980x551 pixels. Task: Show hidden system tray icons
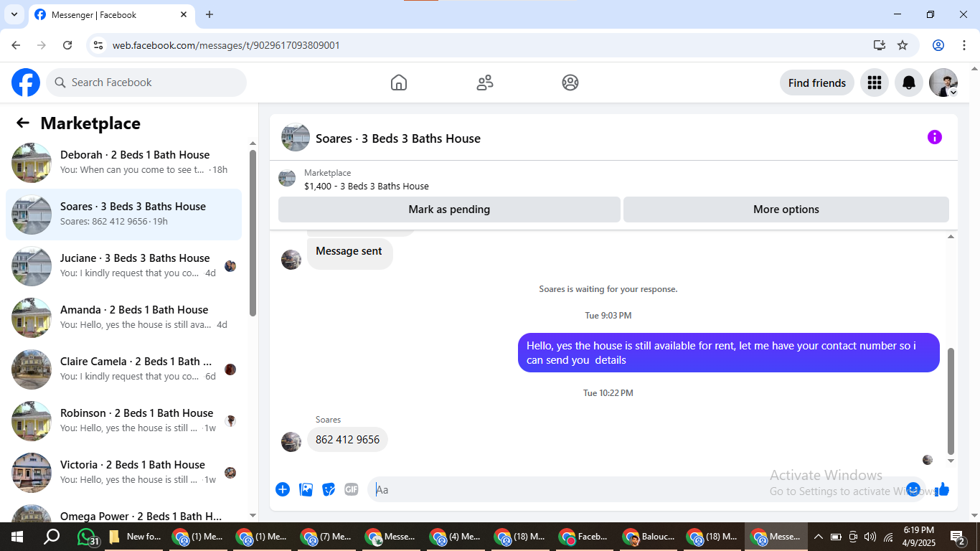click(x=818, y=537)
